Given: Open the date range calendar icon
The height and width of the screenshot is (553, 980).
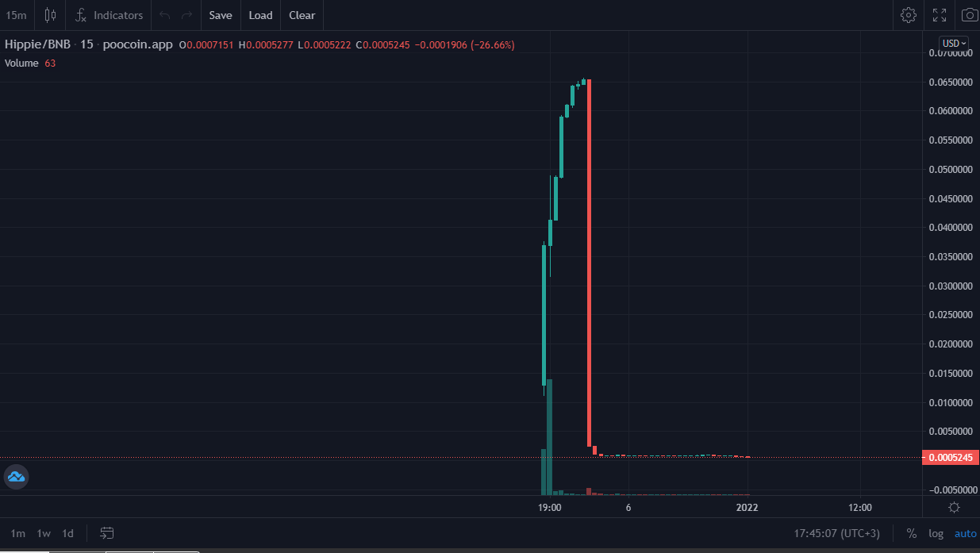Looking at the screenshot, I should pos(107,533).
